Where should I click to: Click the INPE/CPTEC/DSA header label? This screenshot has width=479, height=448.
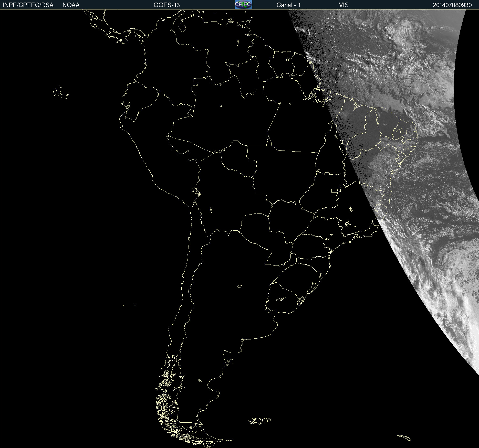point(28,5)
